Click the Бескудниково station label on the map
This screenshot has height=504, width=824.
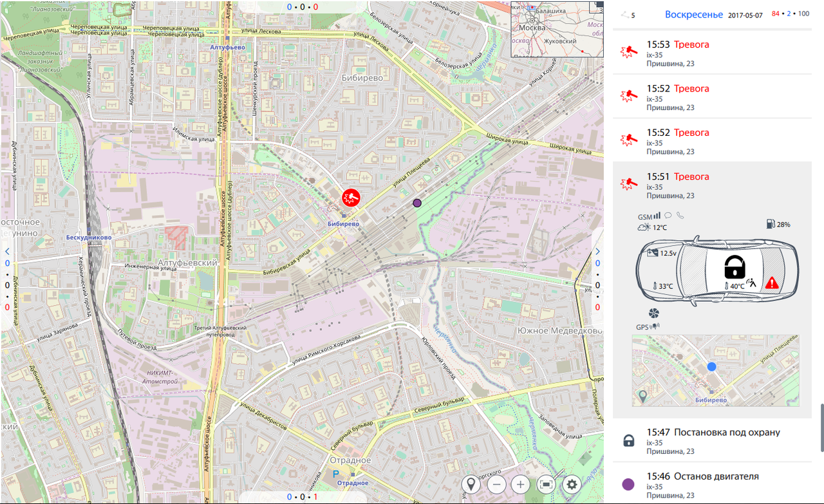(x=88, y=238)
